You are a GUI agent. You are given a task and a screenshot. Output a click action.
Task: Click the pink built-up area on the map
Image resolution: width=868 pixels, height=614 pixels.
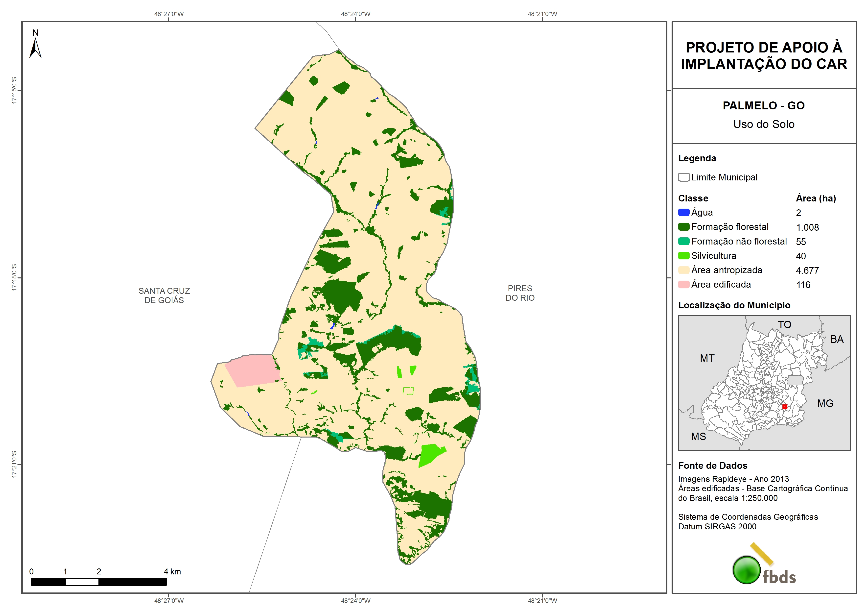point(253,370)
